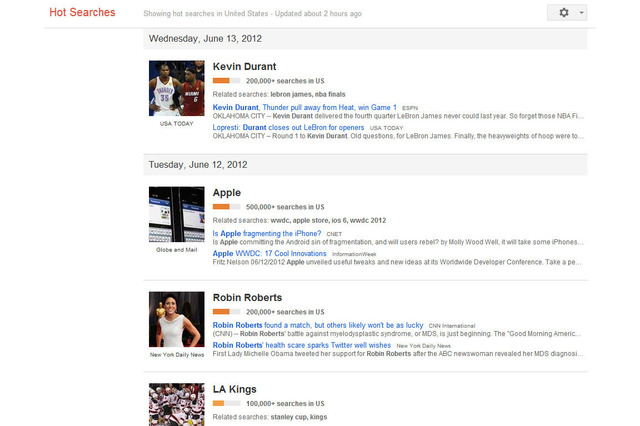Image resolution: width=640 pixels, height=426 pixels.
Task: Select related search 'stanley cup, kings'
Action: click(x=299, y=417)
